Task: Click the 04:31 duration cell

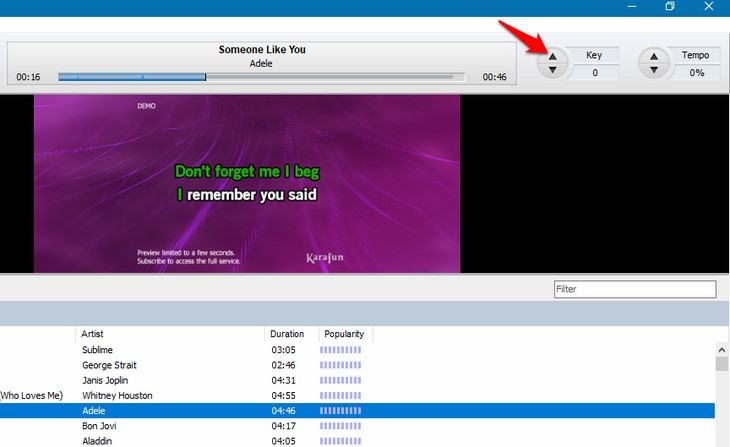Action: coord(284,380)
